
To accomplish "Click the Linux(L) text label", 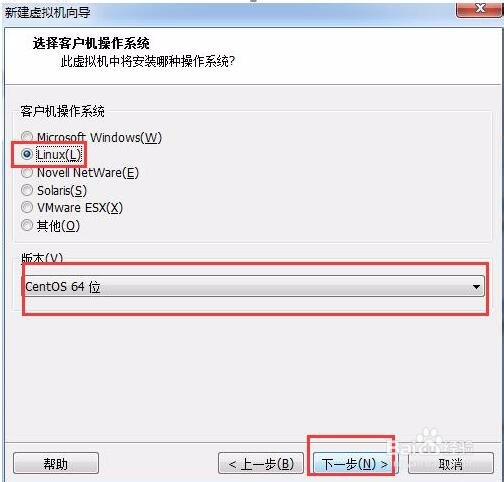I will coord(59,155).
